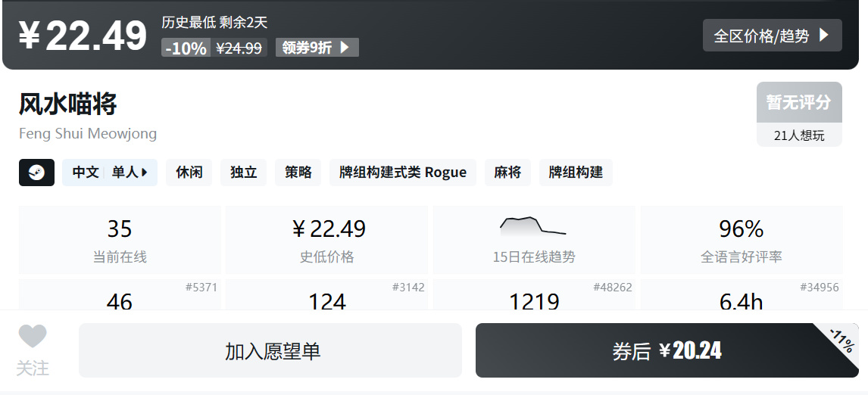Click 历史最低 剩余2天 label
This screenshot has height=395, width=868.
(x=215, y=22)
